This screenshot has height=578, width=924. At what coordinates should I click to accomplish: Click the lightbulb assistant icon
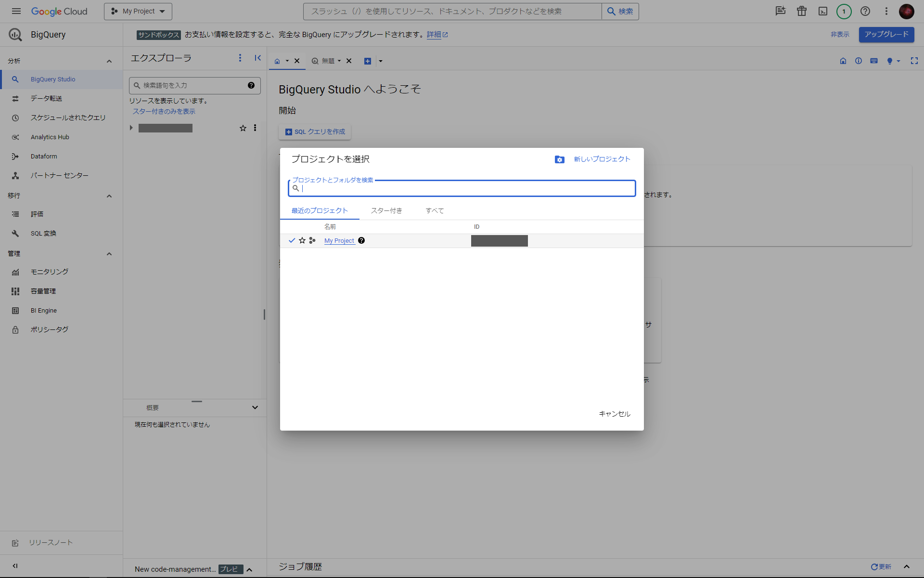[892, 61]
